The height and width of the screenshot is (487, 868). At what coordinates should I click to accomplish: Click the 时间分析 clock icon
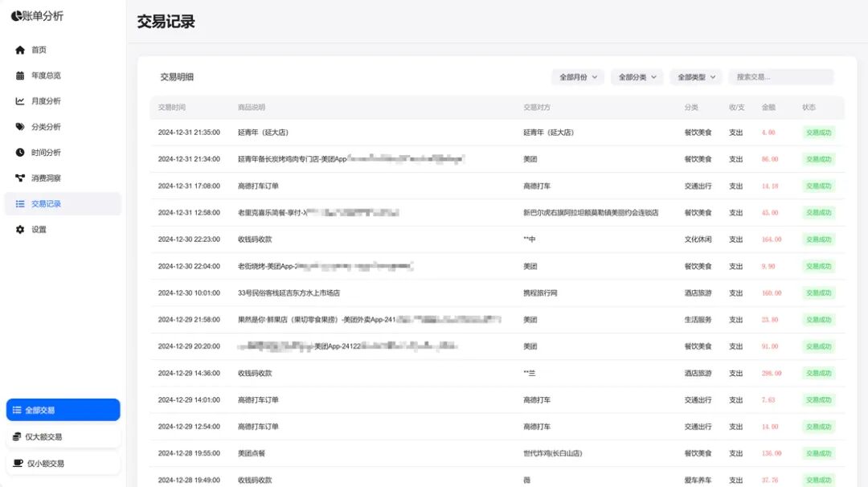tap(20, 152)
